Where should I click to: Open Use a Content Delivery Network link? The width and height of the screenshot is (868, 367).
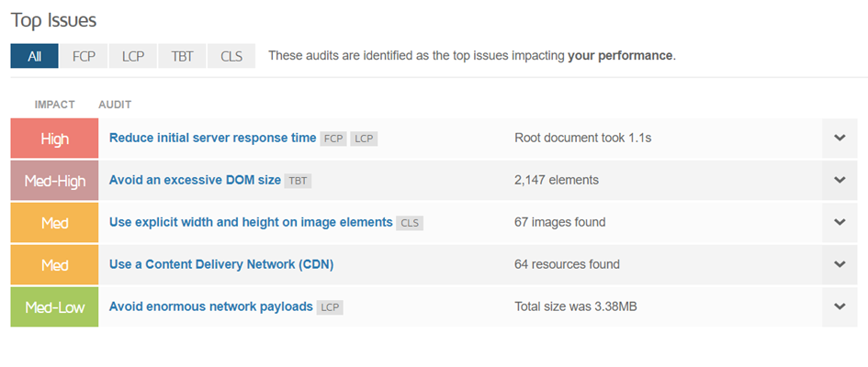(220, 264)
